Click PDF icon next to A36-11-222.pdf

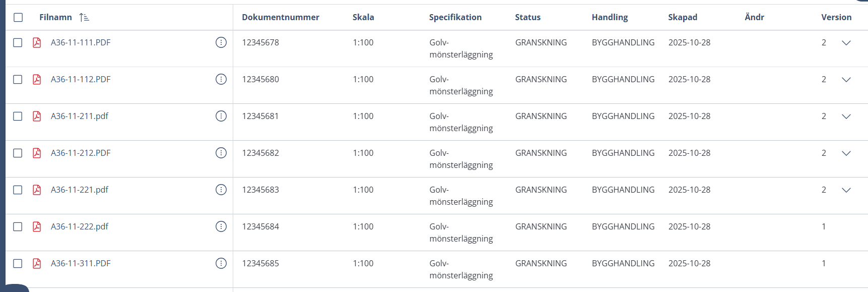pos(37,226)
